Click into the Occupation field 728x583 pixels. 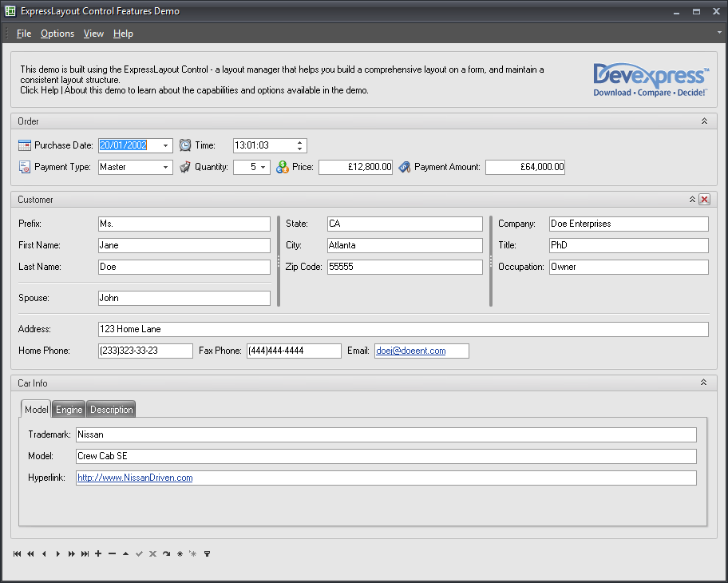629,267
